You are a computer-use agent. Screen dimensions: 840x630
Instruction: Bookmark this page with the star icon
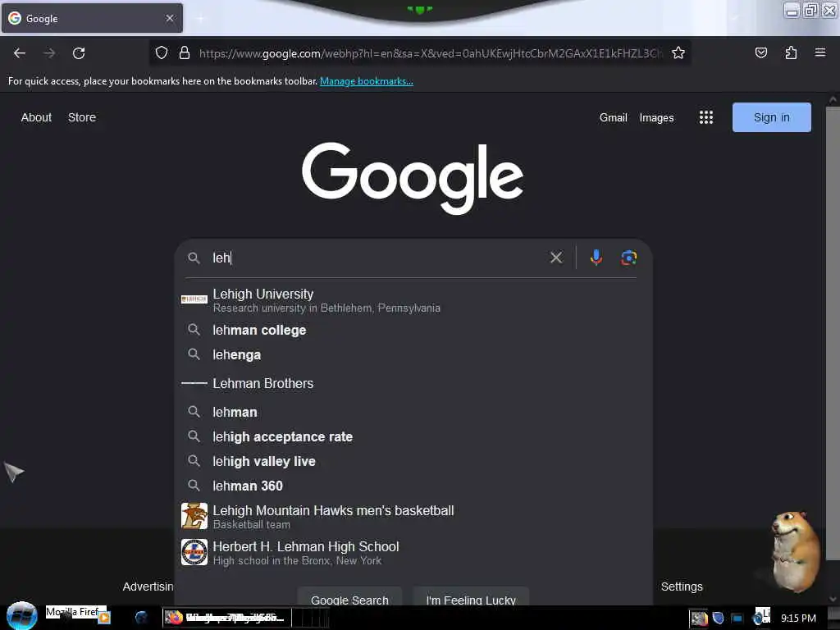coord(678,52)
